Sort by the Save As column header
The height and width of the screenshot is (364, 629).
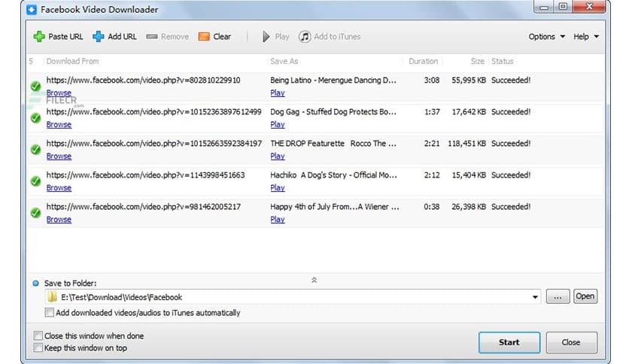tap(284, 62)
